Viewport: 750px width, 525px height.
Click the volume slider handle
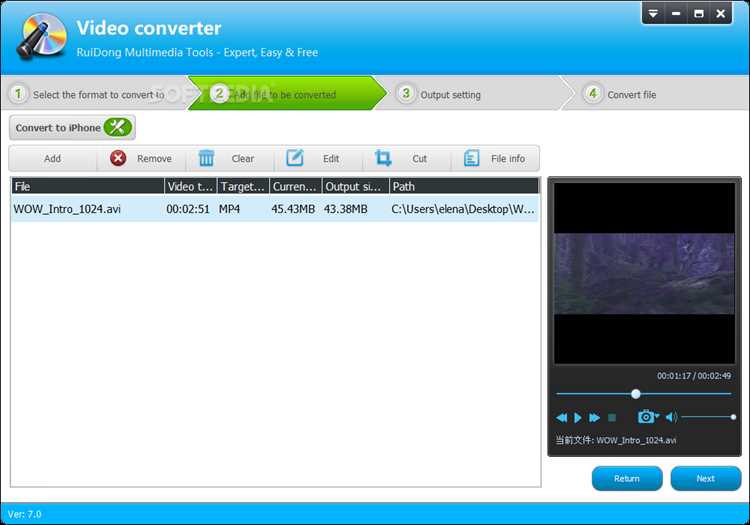coord(733,417)
